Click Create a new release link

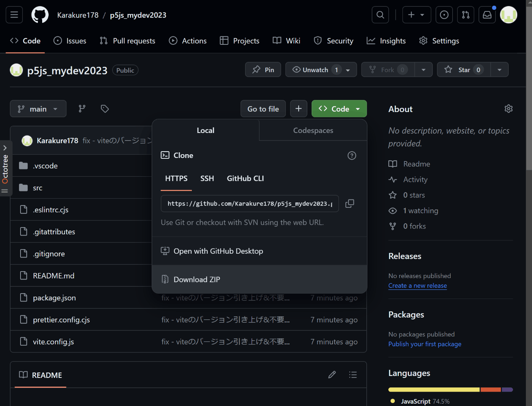point(418,286)
